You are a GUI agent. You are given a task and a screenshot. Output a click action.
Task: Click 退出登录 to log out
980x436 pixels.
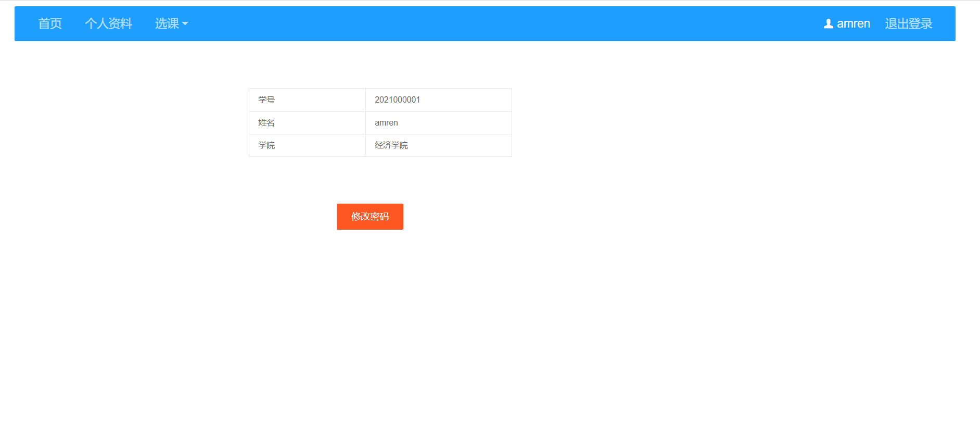coord(908,23)
